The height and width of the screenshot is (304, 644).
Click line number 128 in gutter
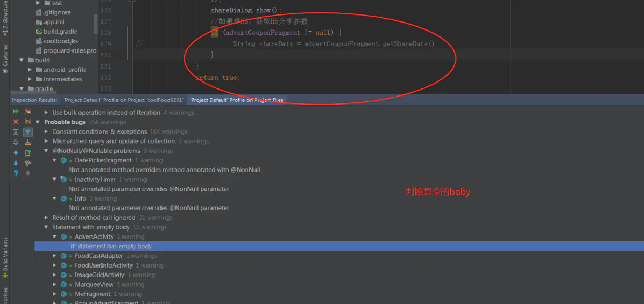point(106,33)
